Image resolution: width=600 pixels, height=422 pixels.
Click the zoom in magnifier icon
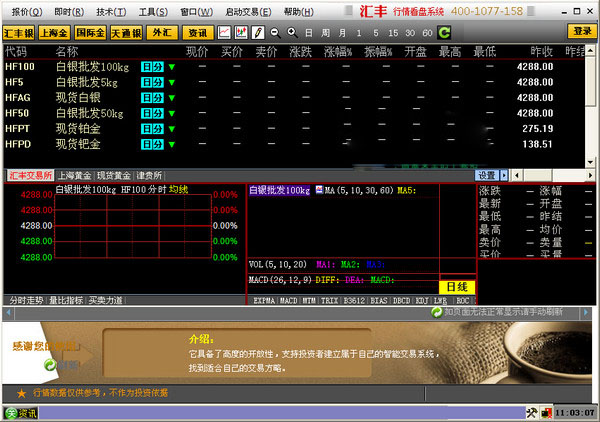pos(291,32)
